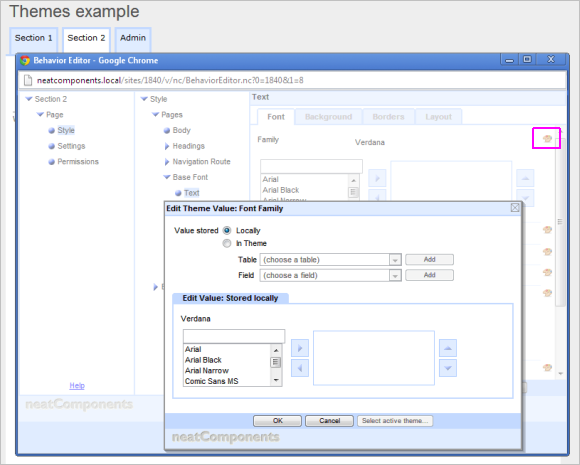Click move-up arrow in dialog font list
Viewport: 580px width, 465px height.
point(448,348)
